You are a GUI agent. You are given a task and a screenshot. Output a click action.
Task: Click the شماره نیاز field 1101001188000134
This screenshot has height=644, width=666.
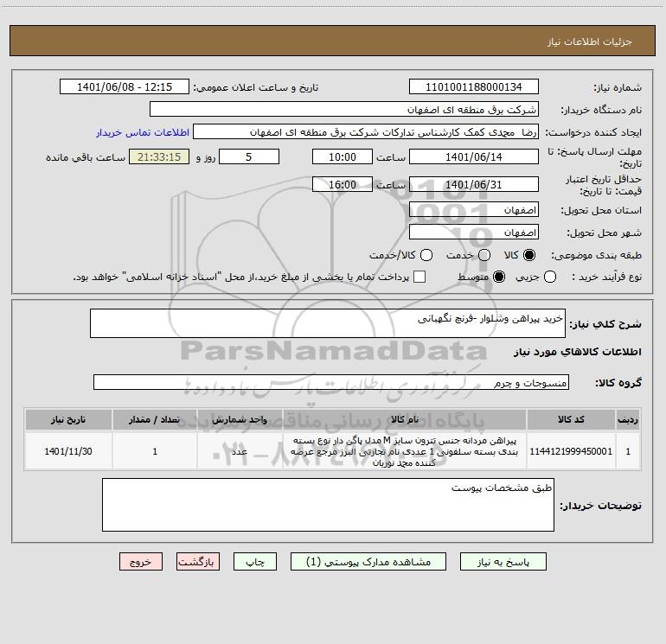(474, 86)
